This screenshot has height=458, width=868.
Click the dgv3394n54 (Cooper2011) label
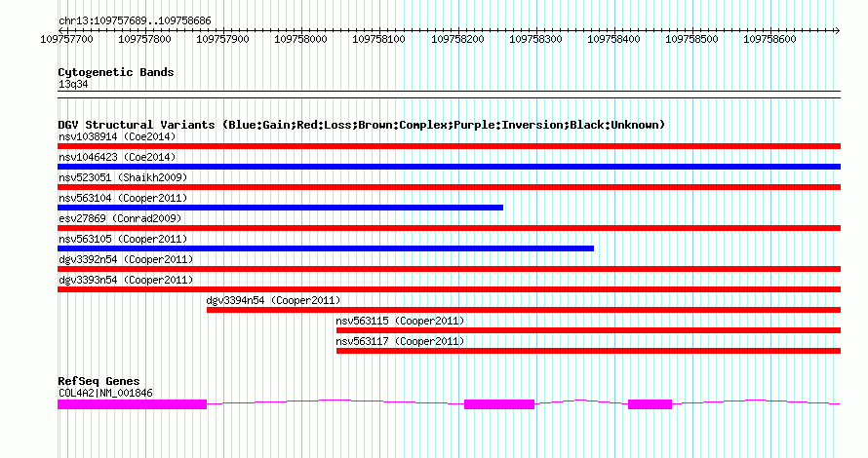pyautogui.click(x=273, y=300)
